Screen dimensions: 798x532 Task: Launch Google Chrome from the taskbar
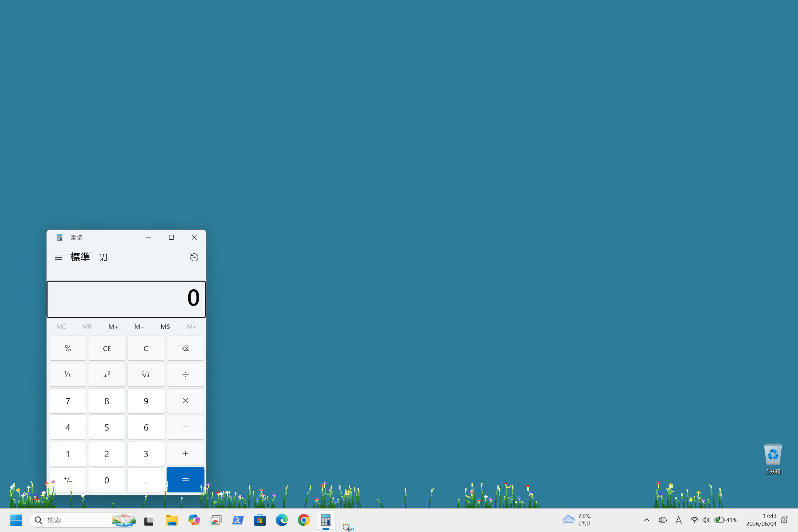coord(304,520)
